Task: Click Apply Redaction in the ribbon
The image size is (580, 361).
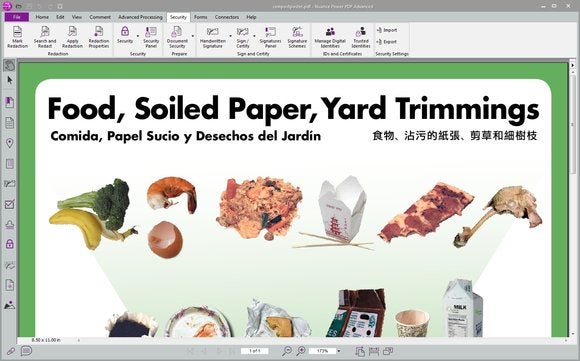Action: 72,37
